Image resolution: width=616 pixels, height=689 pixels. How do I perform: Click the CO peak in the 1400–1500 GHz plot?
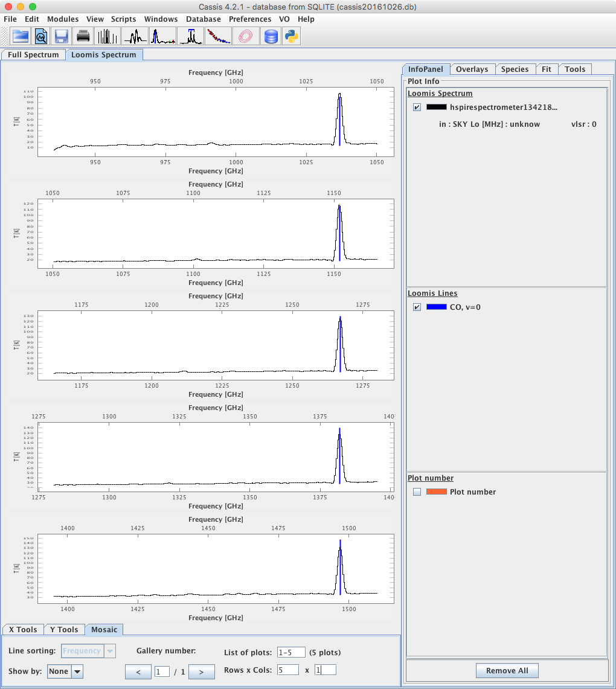[x=340, y=567]
